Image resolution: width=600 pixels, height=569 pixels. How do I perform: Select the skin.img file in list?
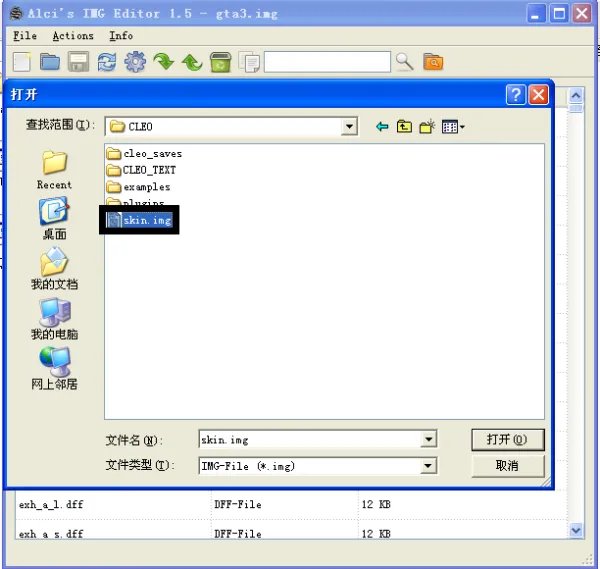[x=139, y=220]
